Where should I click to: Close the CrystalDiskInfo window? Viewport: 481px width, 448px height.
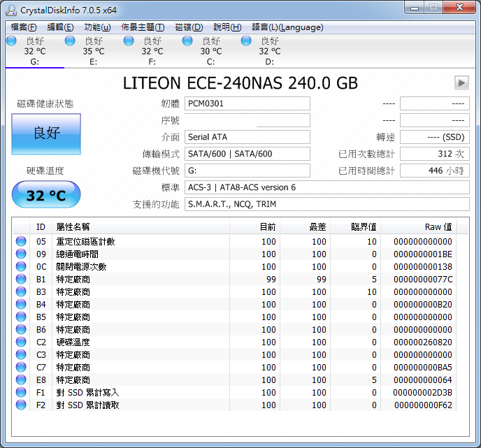tap(459, 8)
